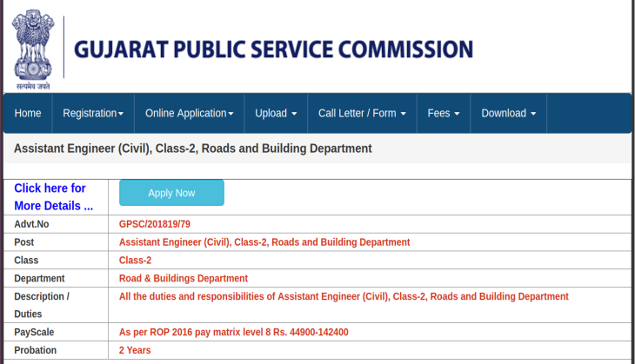Open the Fees dropdown menu
This screenshot has width=635, height=364.
[x=444, y=113]
